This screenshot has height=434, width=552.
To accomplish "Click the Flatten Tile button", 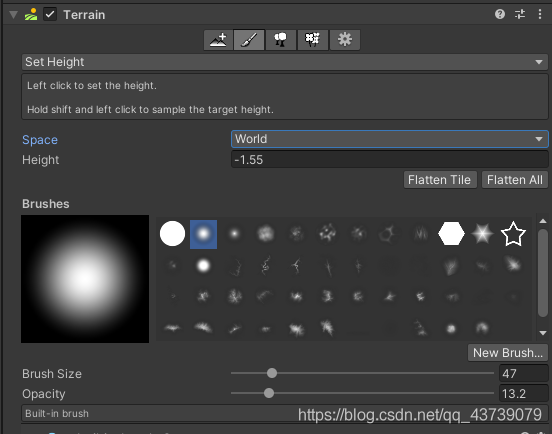I will coord(440,180).
